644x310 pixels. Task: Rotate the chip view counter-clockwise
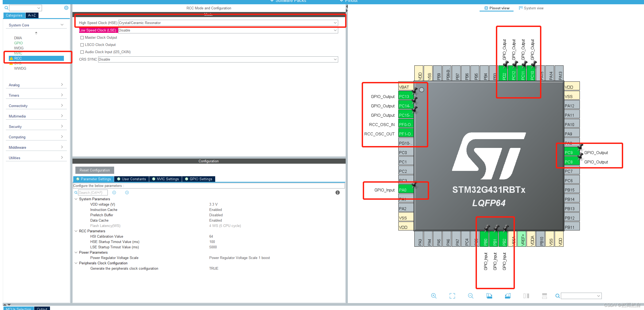tap(508, 296)
